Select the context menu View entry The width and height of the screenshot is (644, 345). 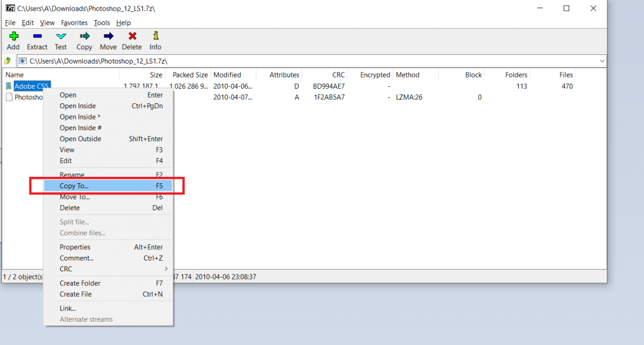click(108, 150)
